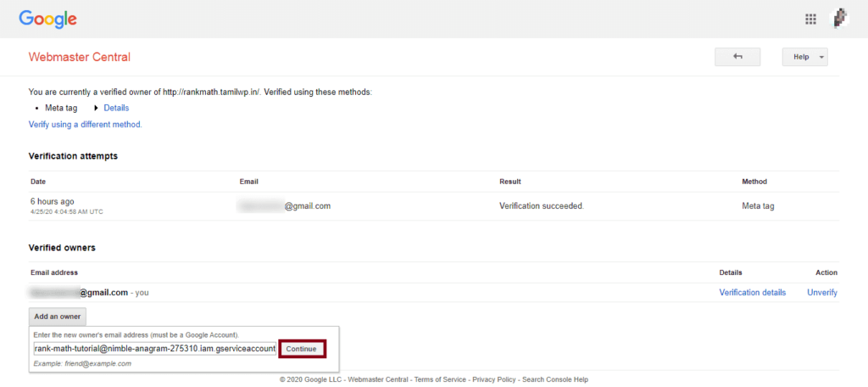Click the 'Verified owners' heading
This screenshot has height=387, width=868.
[x=62, y=247]
